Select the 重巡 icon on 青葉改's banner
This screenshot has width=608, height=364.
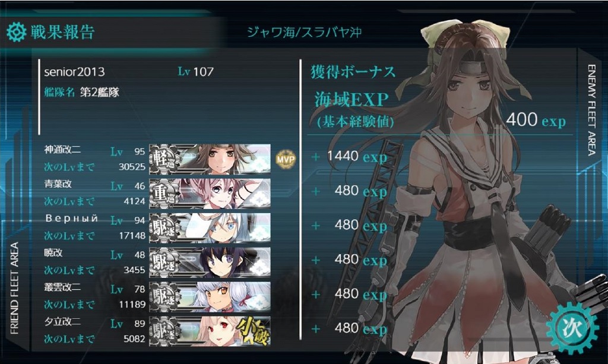(165, 194)
